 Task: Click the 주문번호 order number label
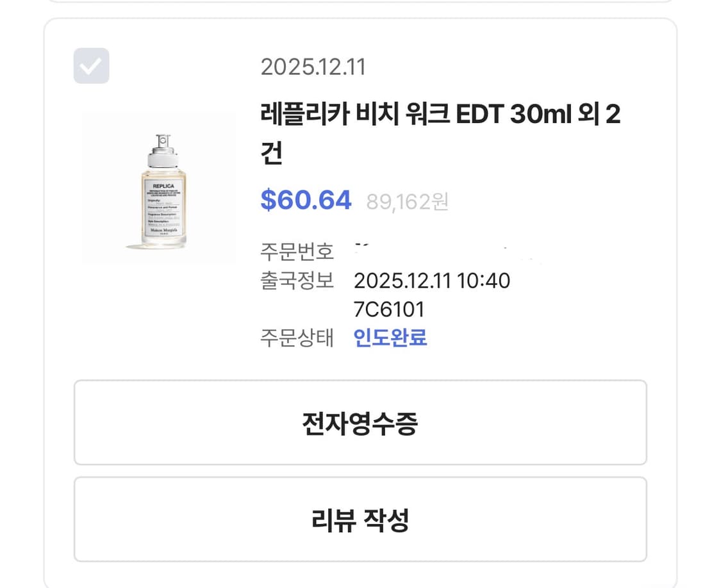(297, 252)
